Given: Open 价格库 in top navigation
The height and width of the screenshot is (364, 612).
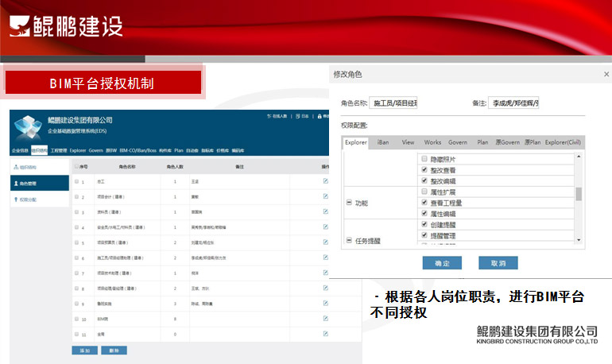Looking at the screenshot, I should click(223, 150).
